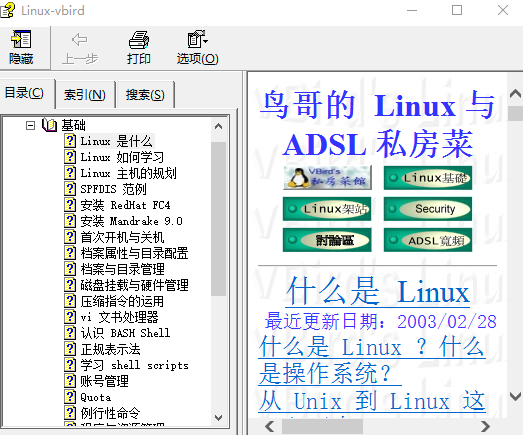Open the 账号管理 topic
The height and width of the screenshot is (435, 523).
pos(104,381)
